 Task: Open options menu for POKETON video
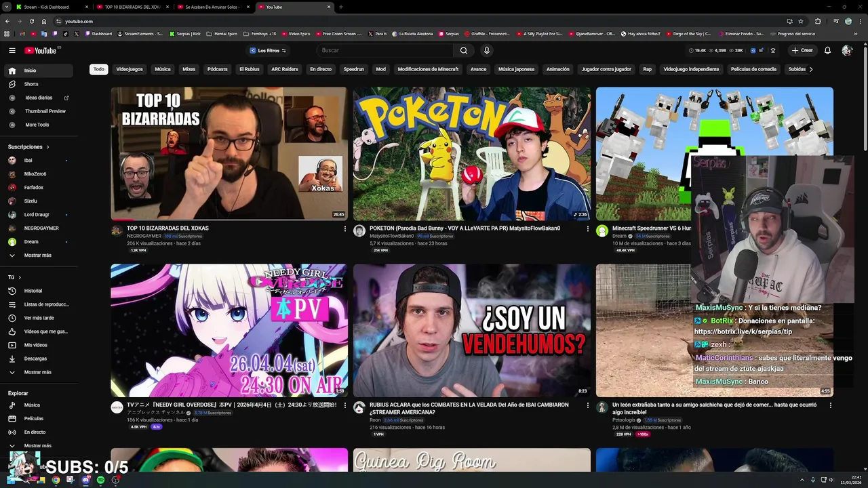coord(588,228)
